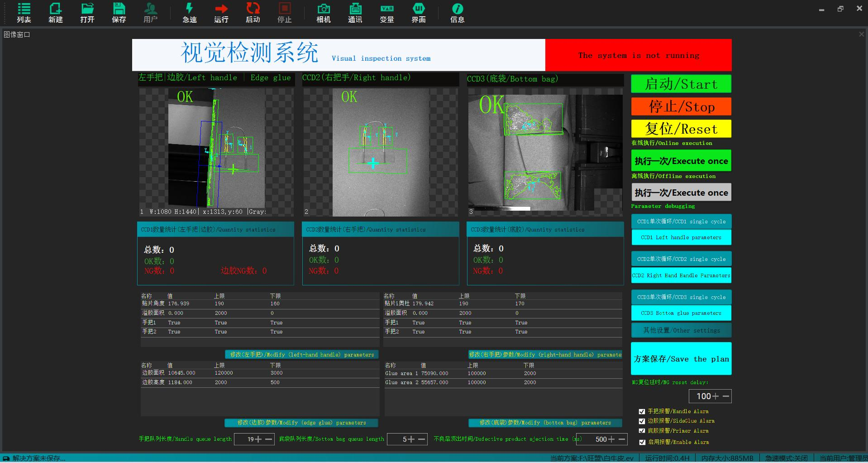Click the 打开 (Open) folder icon
Viewport: 868px width, 463px height.
87,13
